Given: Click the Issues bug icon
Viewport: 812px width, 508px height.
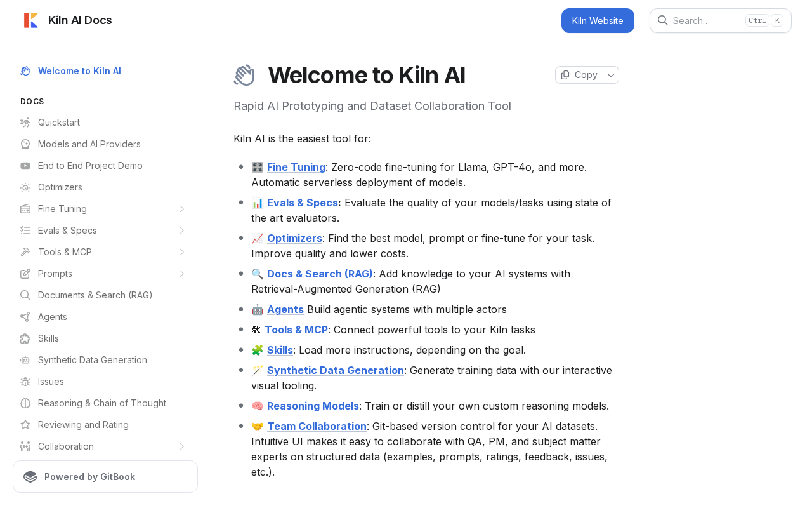Looking at the screenshot, I should (x=25, y=382).
